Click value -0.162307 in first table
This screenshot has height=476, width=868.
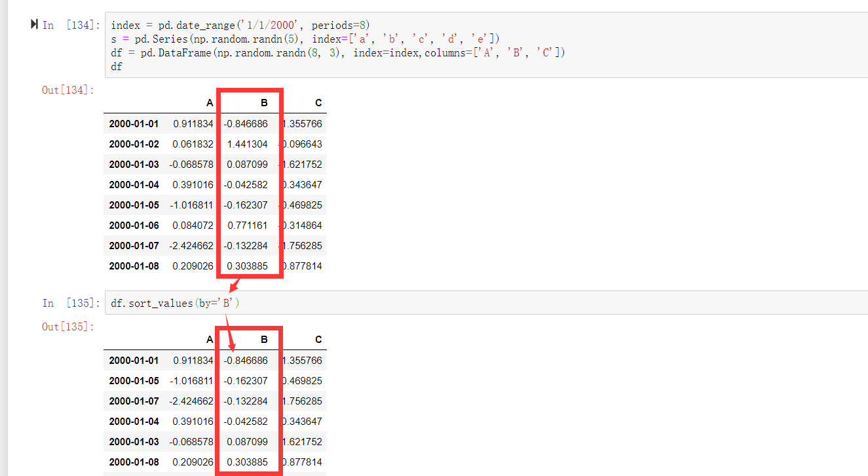tap(246, 205)
